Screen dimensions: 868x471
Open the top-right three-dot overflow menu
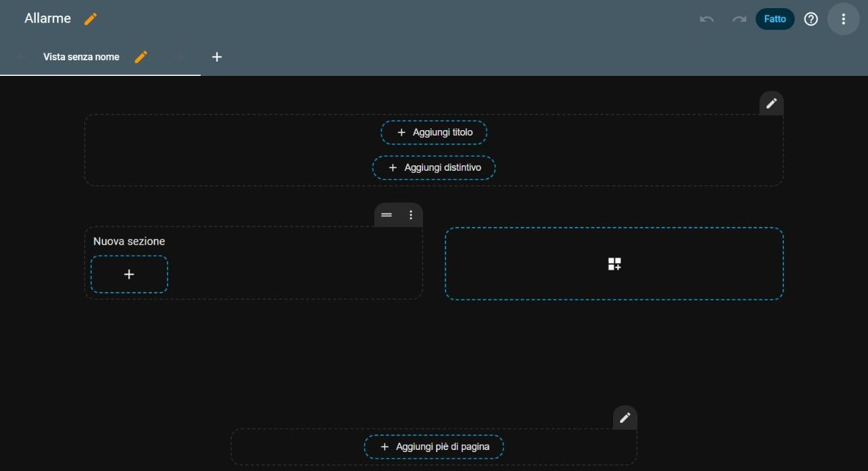coord(844,19)
